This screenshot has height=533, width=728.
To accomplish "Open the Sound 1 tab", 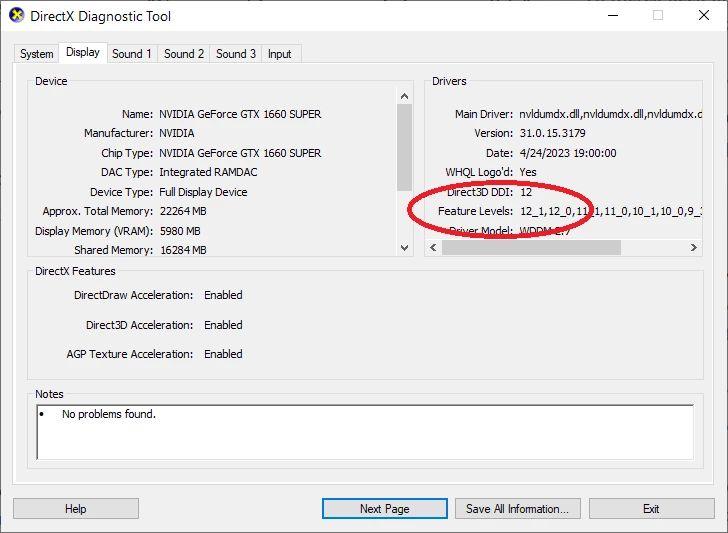I will tap(132, 54).
